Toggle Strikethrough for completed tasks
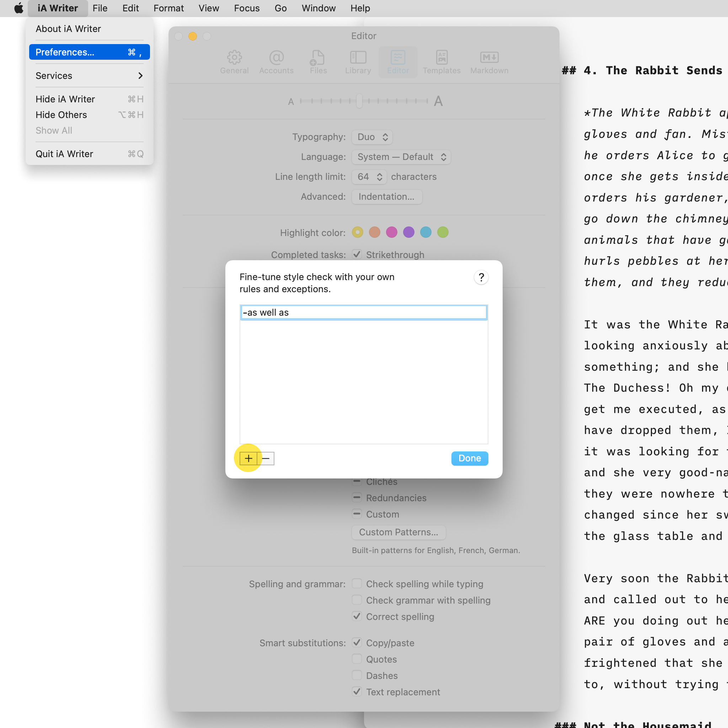Viewport: 728px width, 728px height. tap(357, 255)
